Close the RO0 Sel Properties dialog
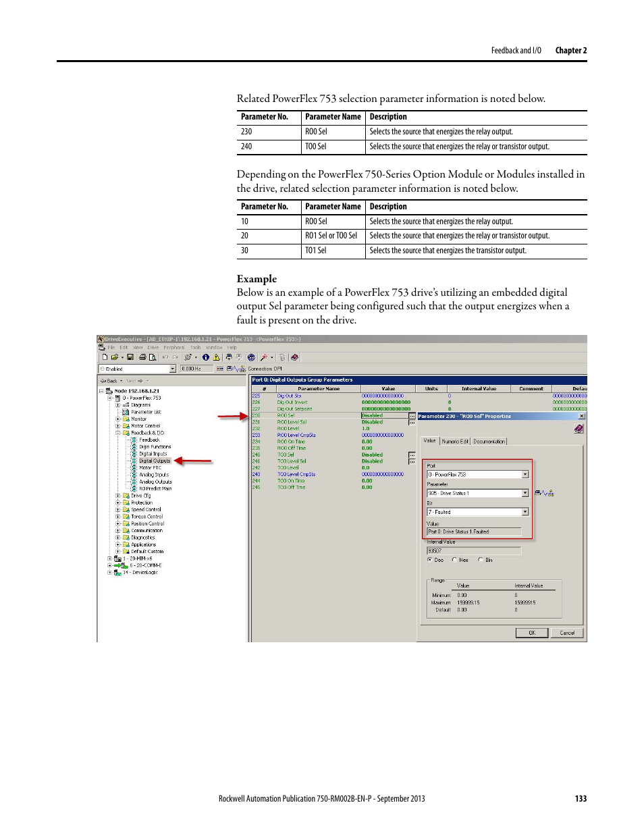The height and width of the screenshot is (834, 644). pyautogui.click(x=582, y=416)
